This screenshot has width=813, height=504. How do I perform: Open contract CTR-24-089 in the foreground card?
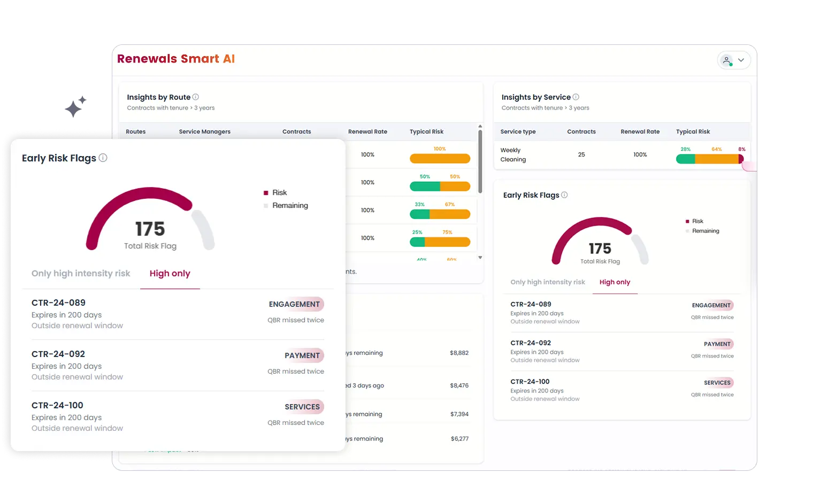pyautogui.click(x=58, y=303)
